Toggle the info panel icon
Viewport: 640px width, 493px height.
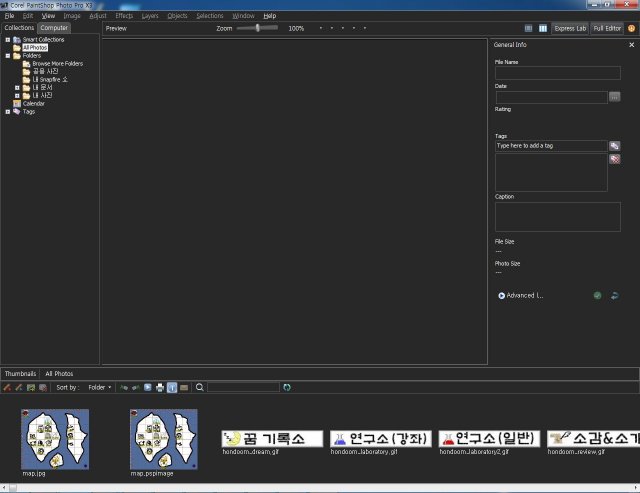point(172,387)
